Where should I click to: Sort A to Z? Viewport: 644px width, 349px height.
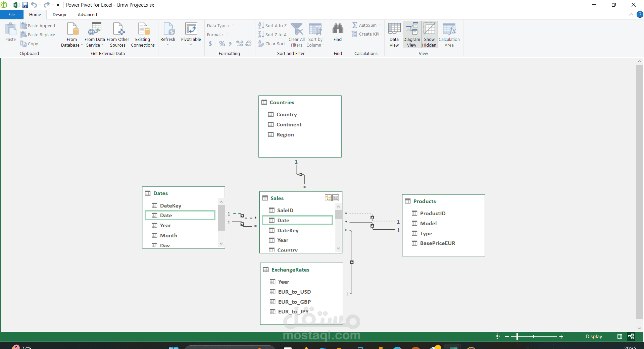pyautogui.click(x=273, y=25)
